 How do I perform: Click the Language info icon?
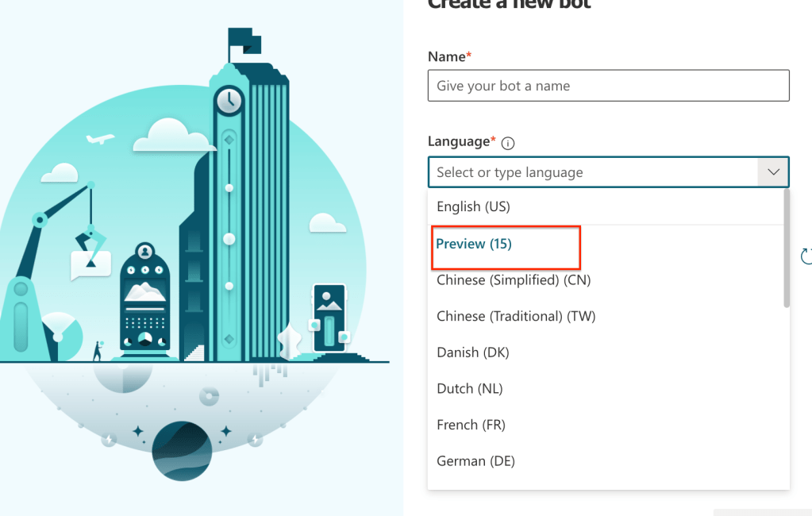click(x=509, y=144)
